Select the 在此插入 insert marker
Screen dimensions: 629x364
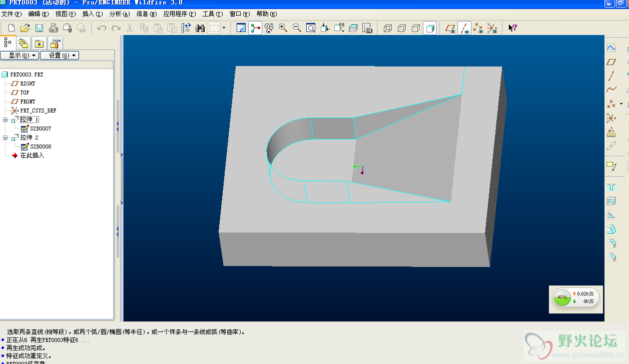tap(32, 155)
